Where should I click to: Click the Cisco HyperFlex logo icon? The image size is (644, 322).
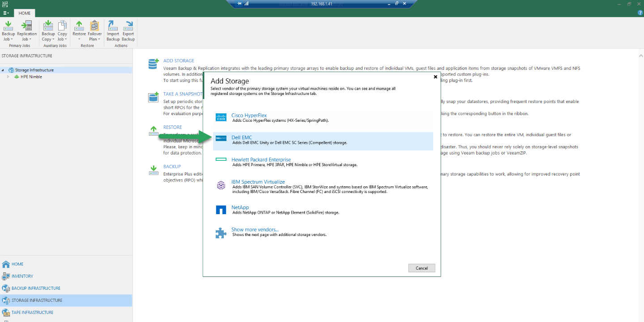(x=221, y=118)
